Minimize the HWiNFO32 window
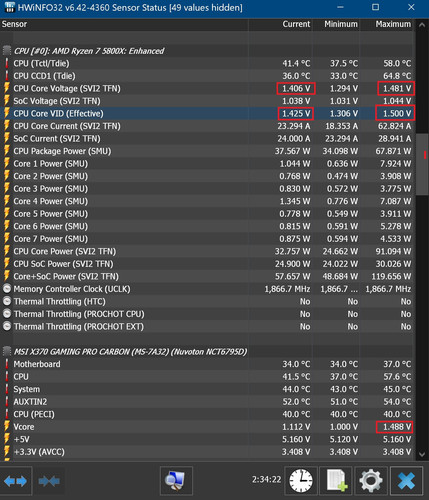The width and height of the screenshot is (429, 500). click(x=340, y=7)
